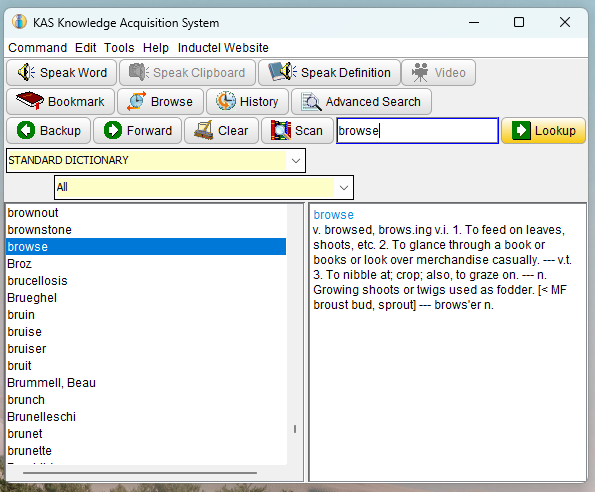The image size is (595, 492).
Task: Click the Scan film-strip icon
Action: coord(281,130)
